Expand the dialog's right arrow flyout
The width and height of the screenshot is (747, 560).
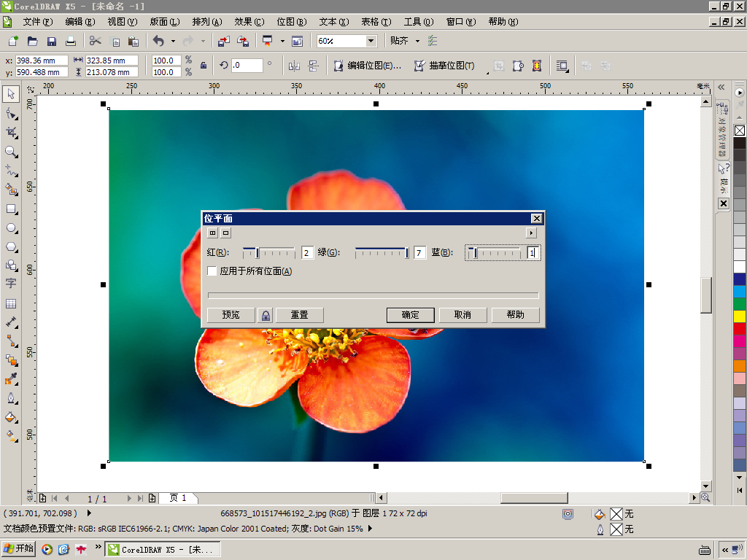(531, 233)
